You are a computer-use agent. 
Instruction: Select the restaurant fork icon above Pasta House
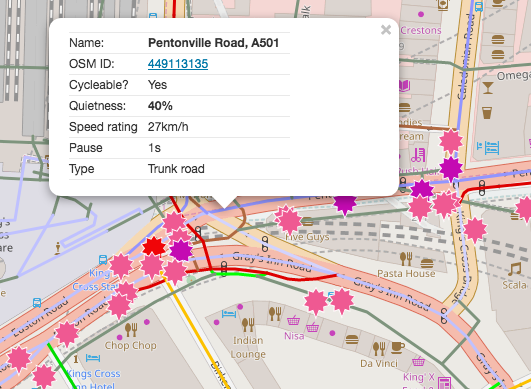pos(406,259)
